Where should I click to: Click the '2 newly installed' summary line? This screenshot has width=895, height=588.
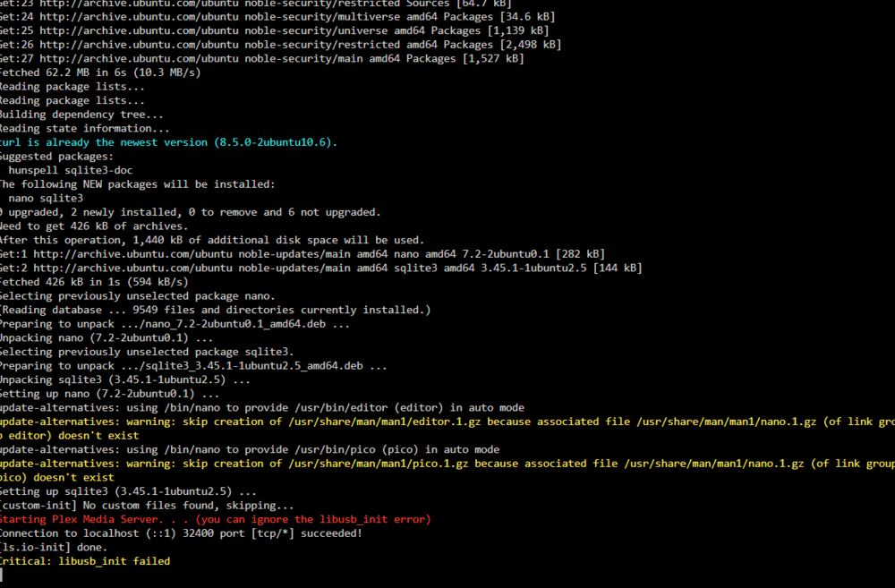coord(190,212)
